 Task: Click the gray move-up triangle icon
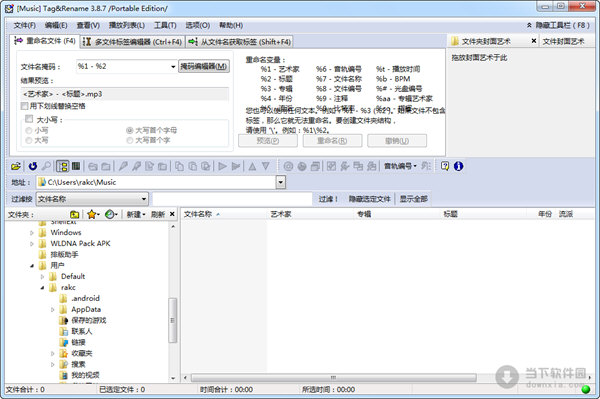(x=252, y=166)
